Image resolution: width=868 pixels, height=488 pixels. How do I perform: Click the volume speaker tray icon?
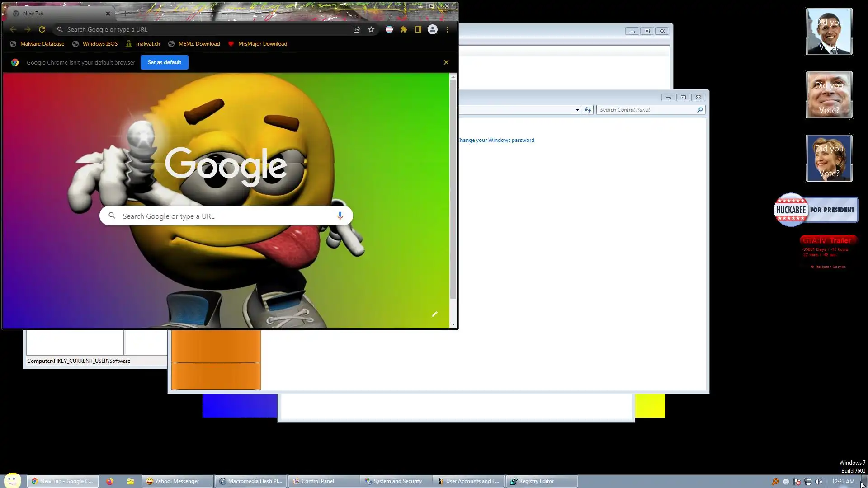(x=819, y=482)
